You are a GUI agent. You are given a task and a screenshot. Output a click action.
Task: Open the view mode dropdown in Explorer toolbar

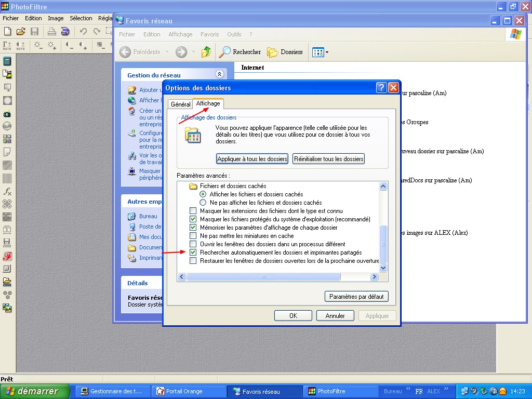(327, 52)
